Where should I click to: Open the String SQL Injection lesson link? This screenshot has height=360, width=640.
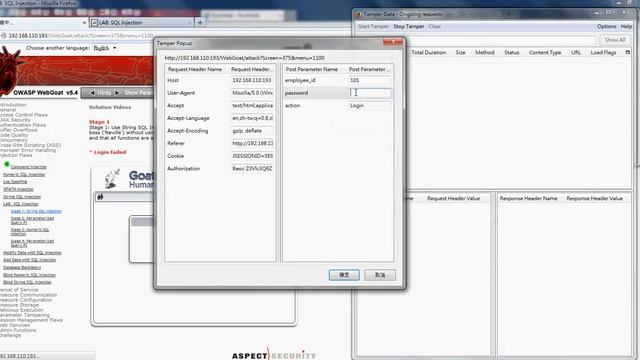pyautogui.click(x=22, y=197)
